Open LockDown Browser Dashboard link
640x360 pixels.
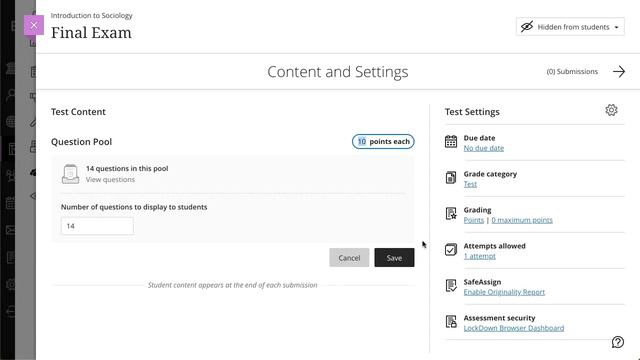pos(514,328)
